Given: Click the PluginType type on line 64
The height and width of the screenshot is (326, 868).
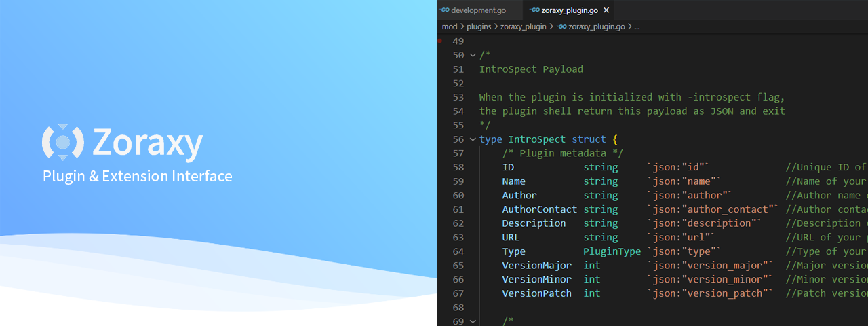Looking at the screenshot, I should 612,251.
